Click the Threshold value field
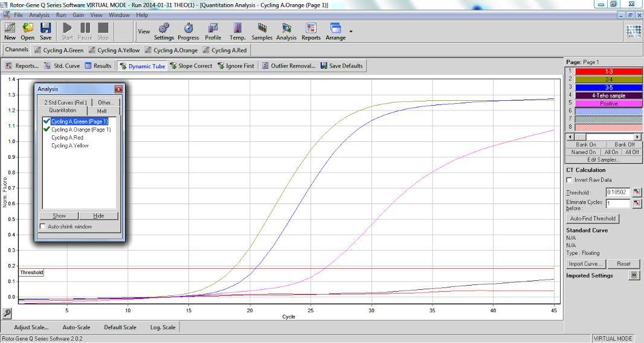The width and height of the screenshot is (644, 343). coord(618,192)
